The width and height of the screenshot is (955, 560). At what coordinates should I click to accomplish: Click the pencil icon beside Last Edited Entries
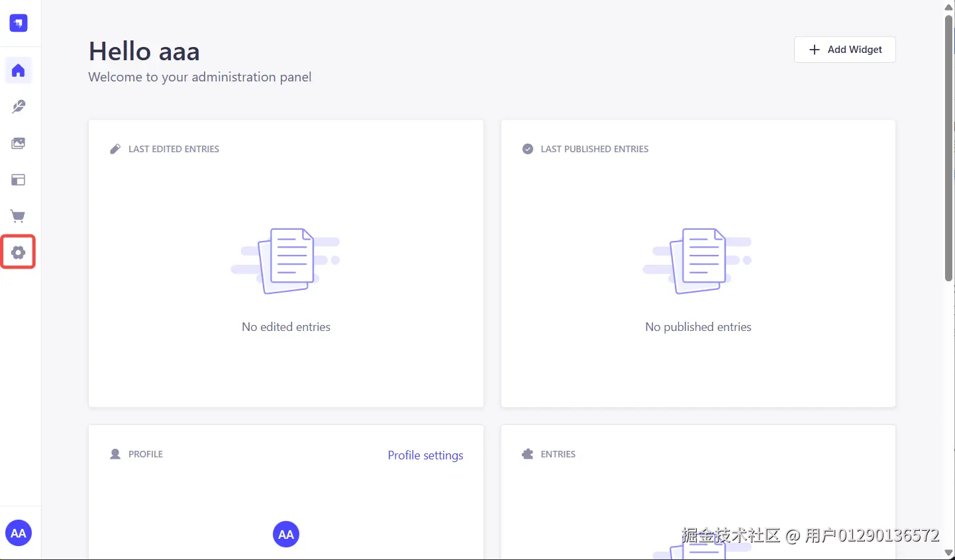coord(115,149)
